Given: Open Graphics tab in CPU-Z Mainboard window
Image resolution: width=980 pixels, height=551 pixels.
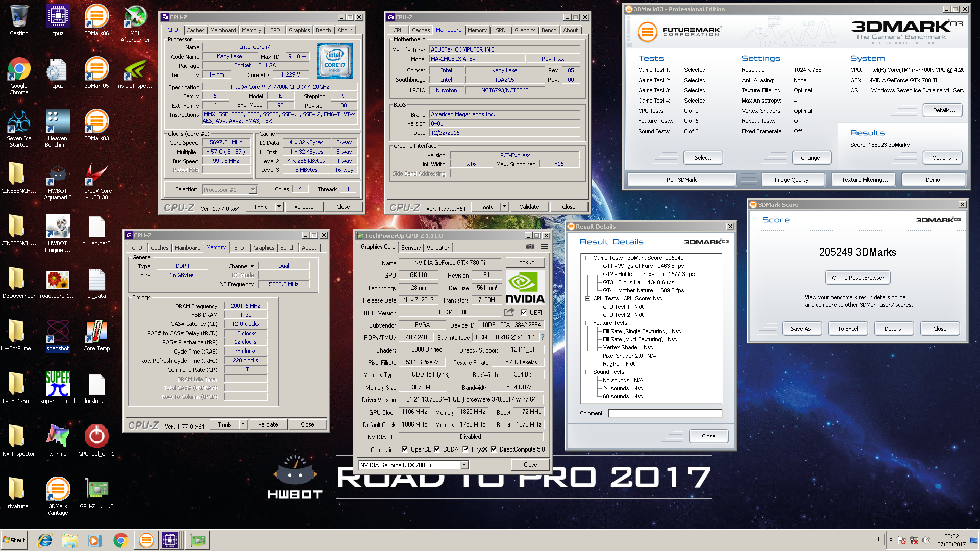Looking at the screenshot, I should (525, 30).
